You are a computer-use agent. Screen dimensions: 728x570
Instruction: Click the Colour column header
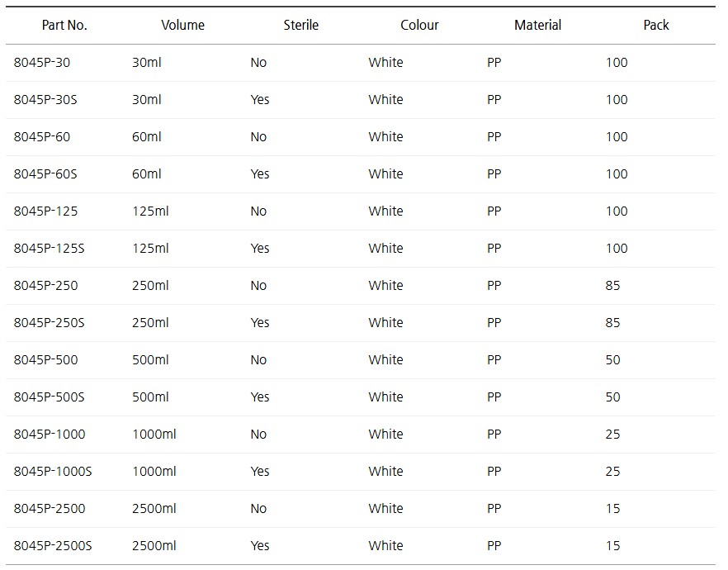point(419,25)
